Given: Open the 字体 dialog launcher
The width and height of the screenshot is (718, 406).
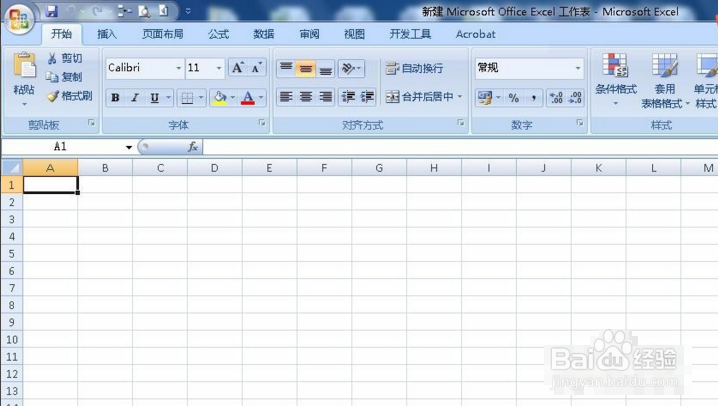Looking at the screenshot, I should (262, 123).
